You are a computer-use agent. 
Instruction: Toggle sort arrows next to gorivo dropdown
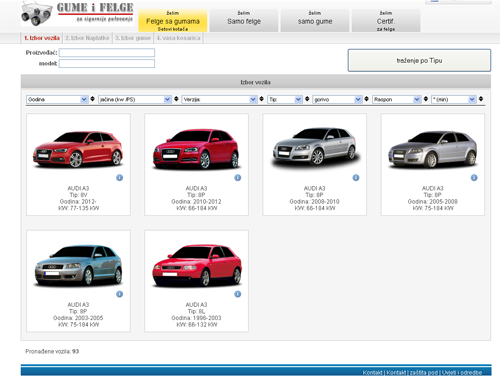coord(366,99)
